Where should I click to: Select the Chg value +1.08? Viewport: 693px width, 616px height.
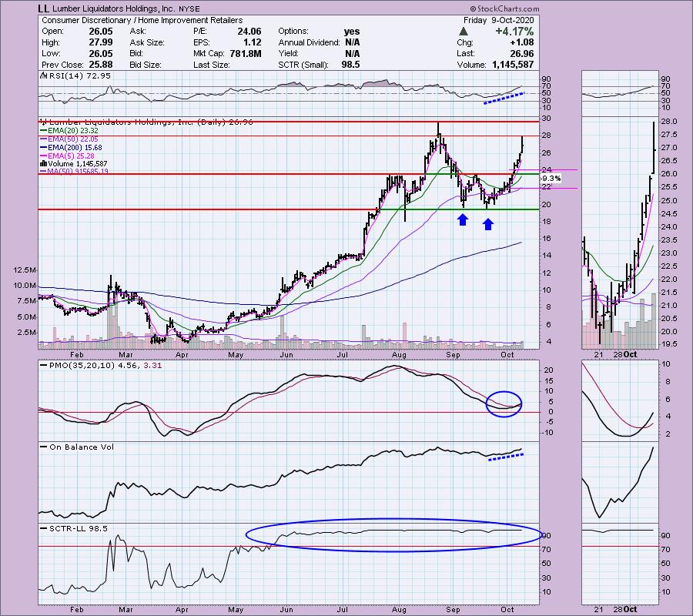click(x=521, y=42)
